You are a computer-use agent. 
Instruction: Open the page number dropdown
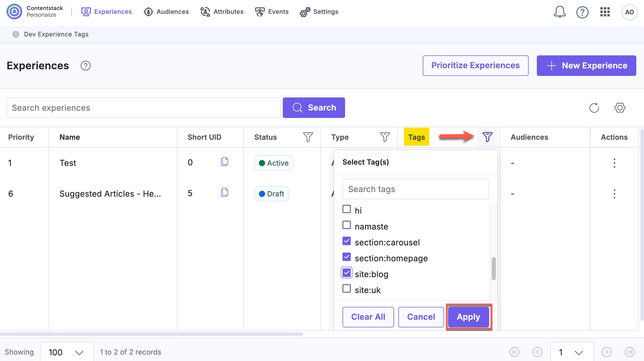pyautogui.click(x=572, y=352)
